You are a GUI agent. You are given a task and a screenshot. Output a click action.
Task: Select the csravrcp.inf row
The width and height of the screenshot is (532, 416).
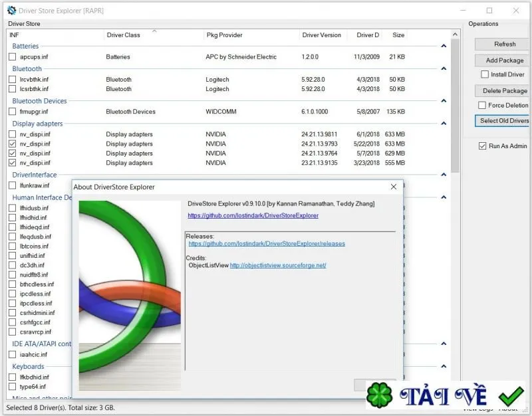click(x=35, y=332)
